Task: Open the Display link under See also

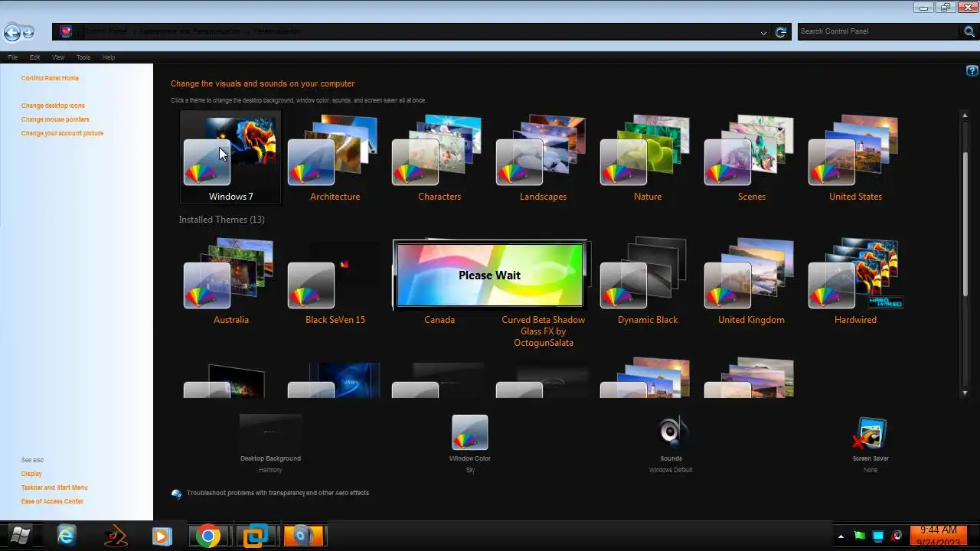Action: pos(31,474)
